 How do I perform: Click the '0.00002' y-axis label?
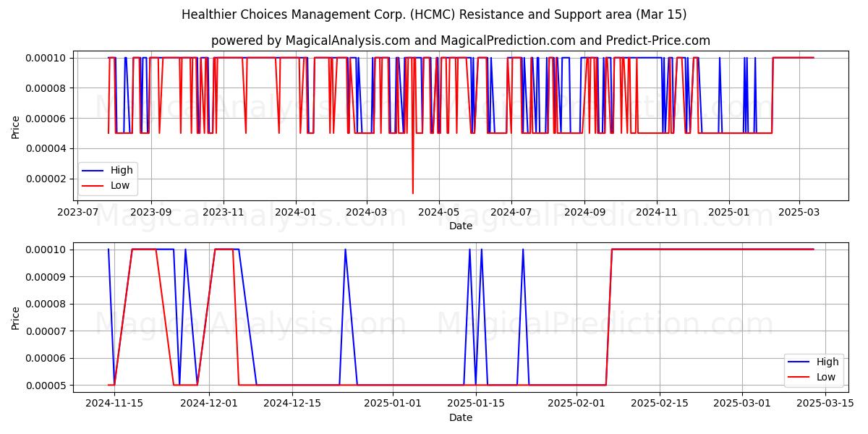[45, 179]
